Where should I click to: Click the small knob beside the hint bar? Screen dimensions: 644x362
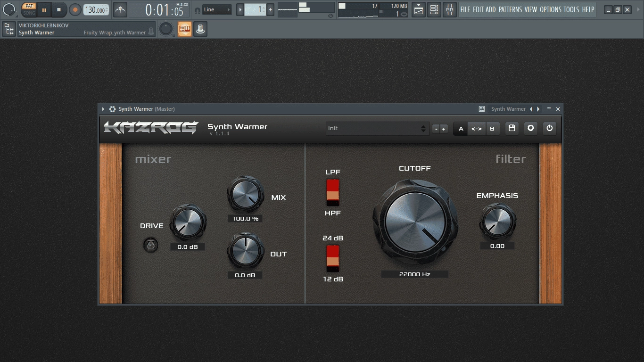click(x=166, y=29)
